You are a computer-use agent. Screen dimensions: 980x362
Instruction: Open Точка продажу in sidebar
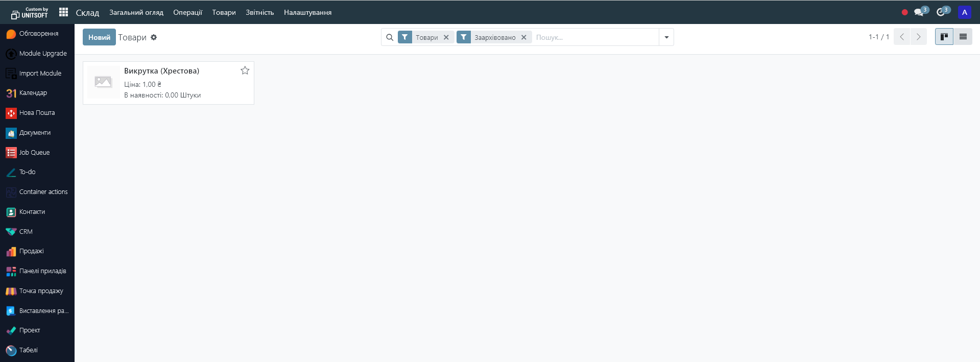[41, 291]
